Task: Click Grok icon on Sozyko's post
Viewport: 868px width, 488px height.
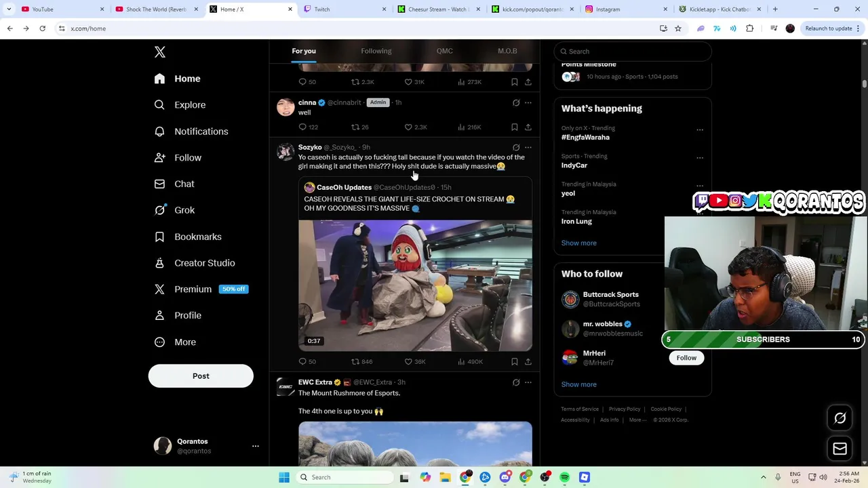Action: click(x=516, y=147)
